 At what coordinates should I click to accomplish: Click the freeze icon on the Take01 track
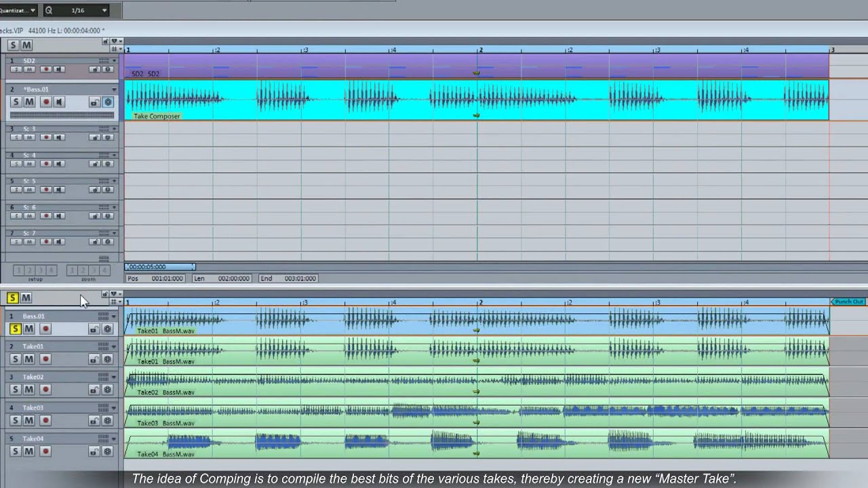(x=107, y=360)
